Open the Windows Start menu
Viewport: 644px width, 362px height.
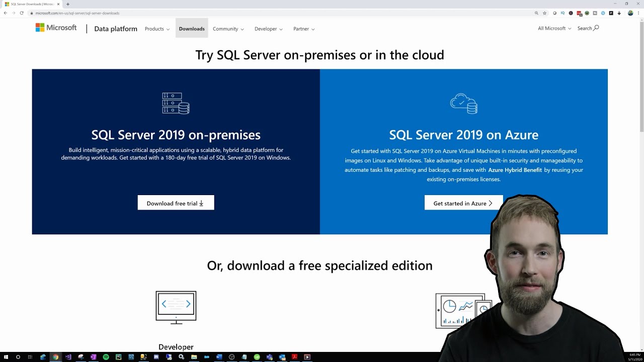pos(6,357)
